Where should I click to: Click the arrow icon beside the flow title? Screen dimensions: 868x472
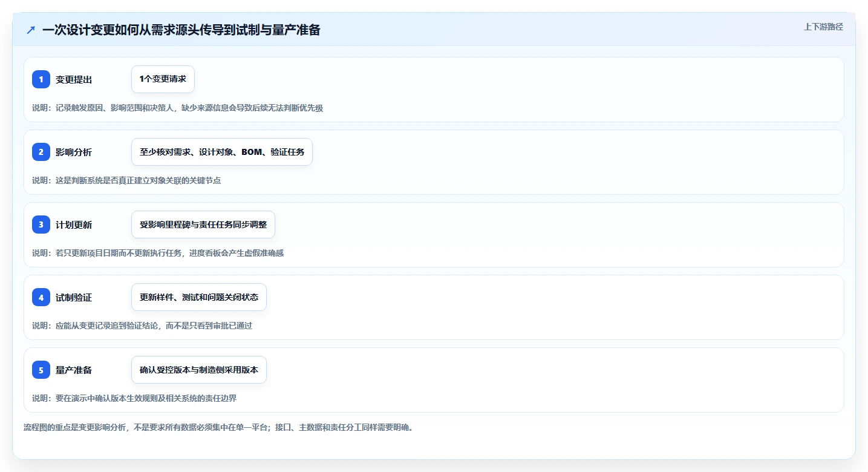(x=31, y=30)
